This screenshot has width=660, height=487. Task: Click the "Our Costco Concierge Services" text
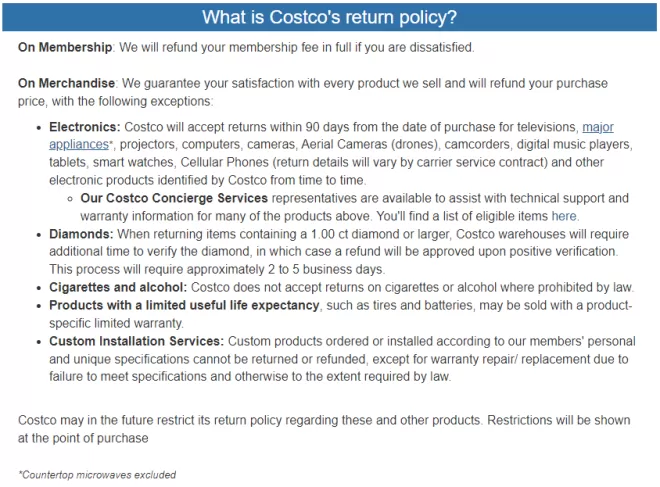pyautogui.click(x=174, y=198)
